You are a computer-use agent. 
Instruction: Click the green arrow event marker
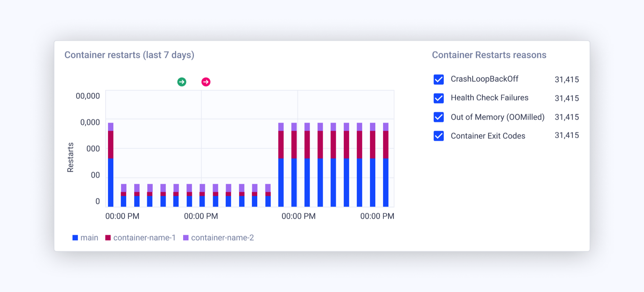pyautogui.click(x=182, y=82)
